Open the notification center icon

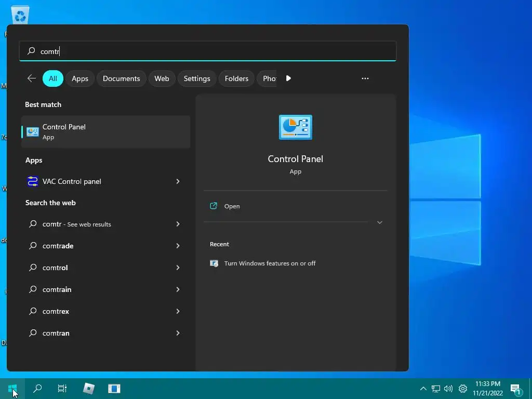(516, 389)
